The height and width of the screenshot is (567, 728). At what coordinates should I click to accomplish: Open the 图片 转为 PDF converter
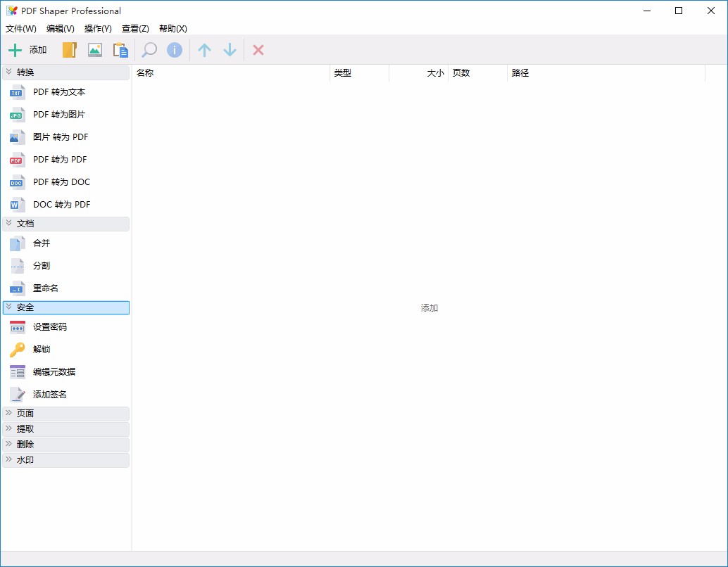61,136
